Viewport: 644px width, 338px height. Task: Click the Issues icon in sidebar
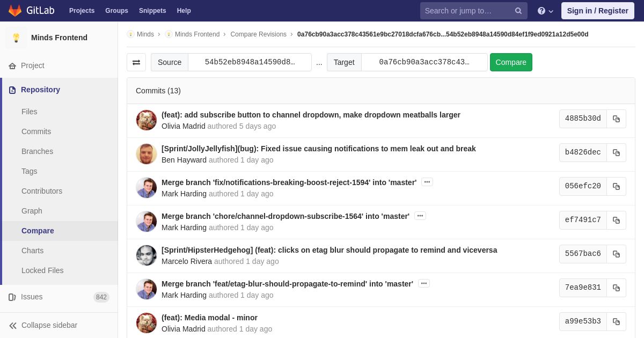[x=12, y=297]
